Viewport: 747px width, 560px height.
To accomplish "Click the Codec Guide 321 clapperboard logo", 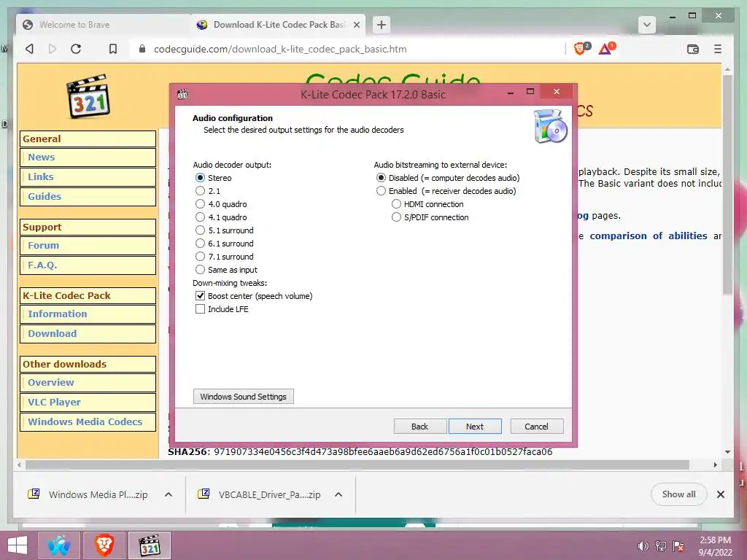I will click(x=88, y=96).
